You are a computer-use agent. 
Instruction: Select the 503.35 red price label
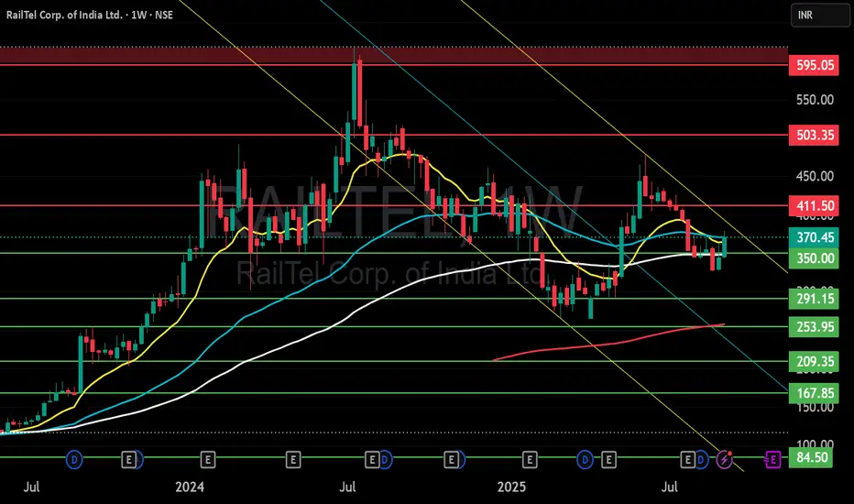814,135
